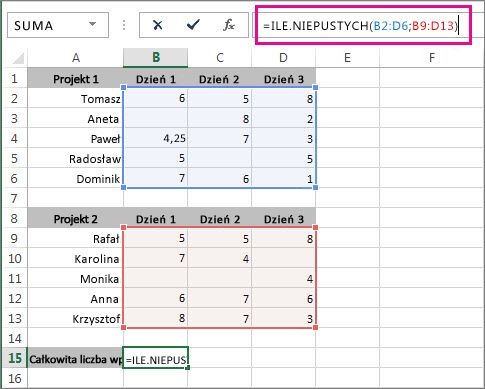The image size is (485, 389).
Task: Click Dominik's Dzień 3 value 1
Action: click(x=284, y=179)
